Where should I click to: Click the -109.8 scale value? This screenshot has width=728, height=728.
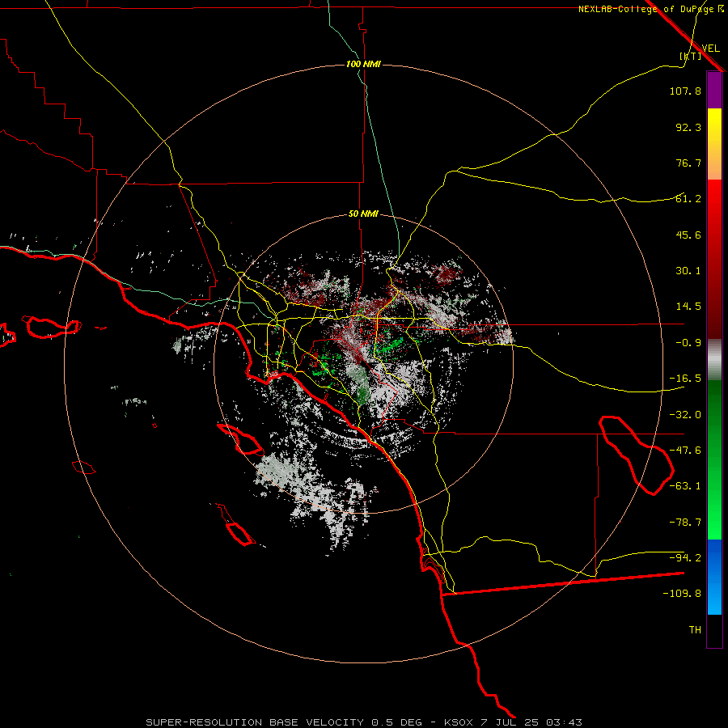pyautogui.click(x=682, y=594)
